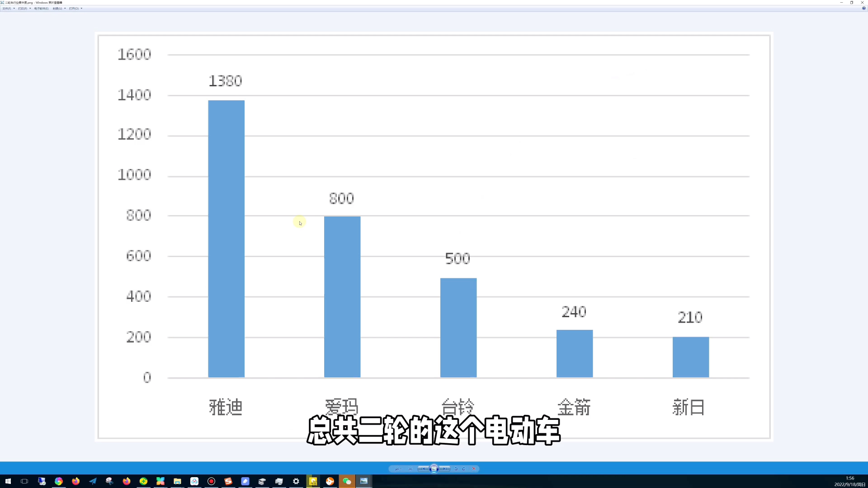This screenshot has width=868, height=488.
Task: Click the 金箭 axis label
Action: [574, 407]
